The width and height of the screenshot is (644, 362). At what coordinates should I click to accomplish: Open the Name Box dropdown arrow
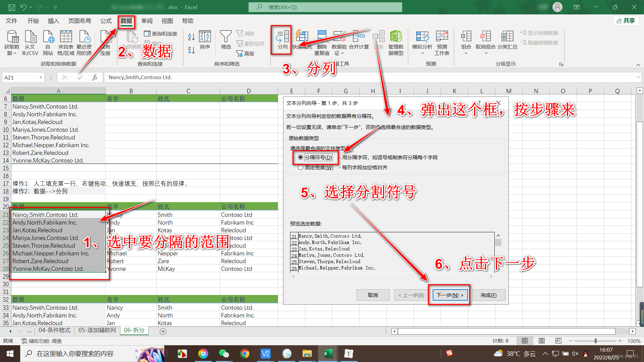pyautogui.click(x=41, y=77)
